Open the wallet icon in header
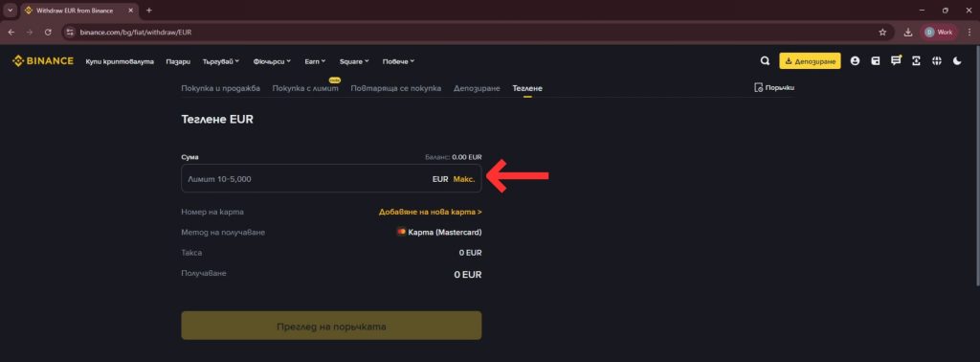 pyautogui.click(x=876, y=61)
